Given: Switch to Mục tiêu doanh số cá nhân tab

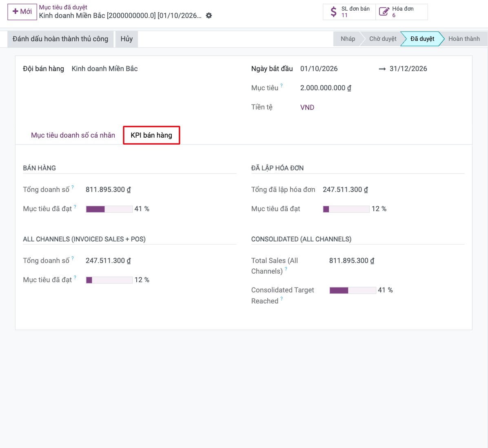Looking at the screenshot, I should [73, 135].
